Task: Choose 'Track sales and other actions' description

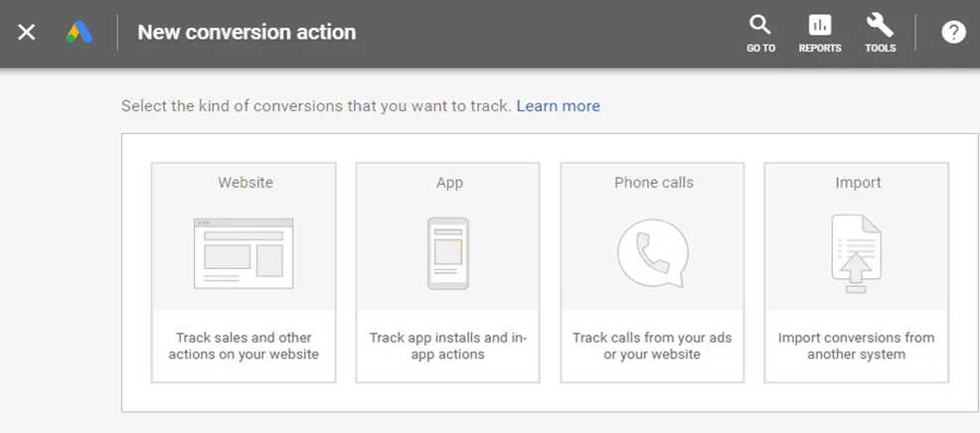Action: point(244,347)
